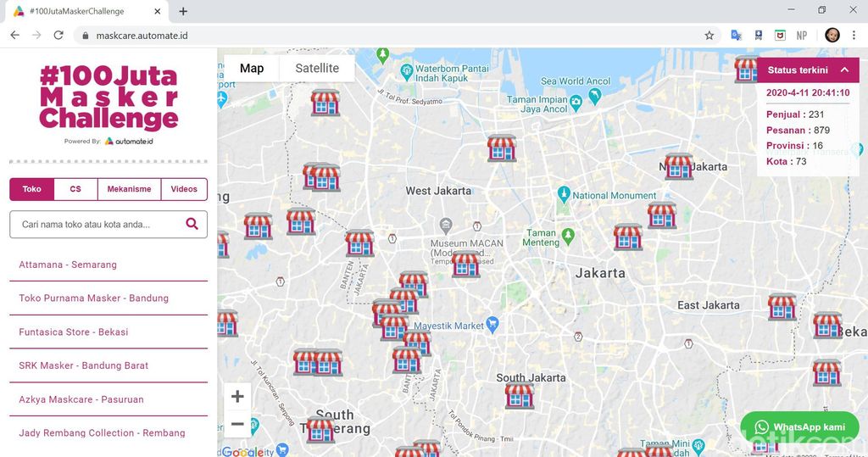Viewport: 868px width, 457px height.
Task: Open a new browser tab
Action: pyautogui.click(x=183, y=11)
